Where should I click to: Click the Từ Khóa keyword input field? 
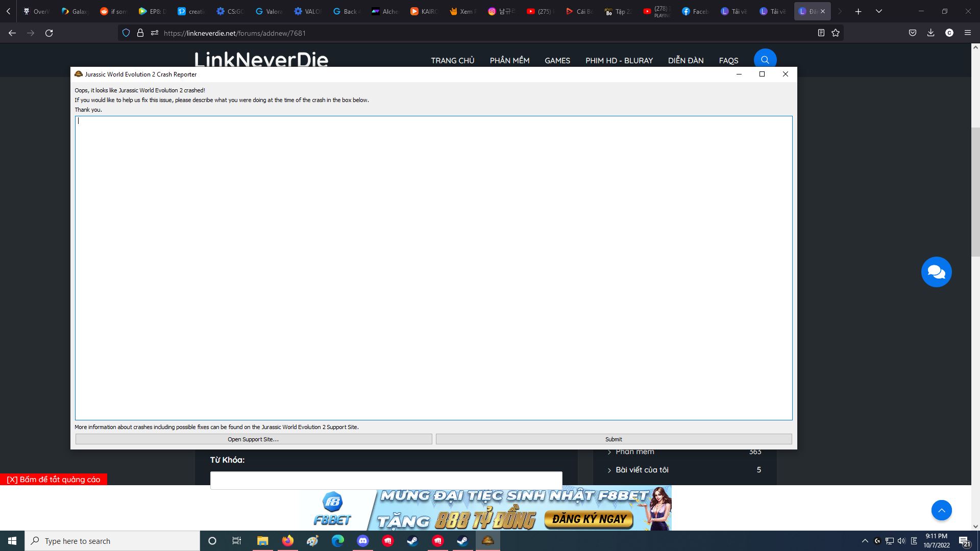coord(386,480)
